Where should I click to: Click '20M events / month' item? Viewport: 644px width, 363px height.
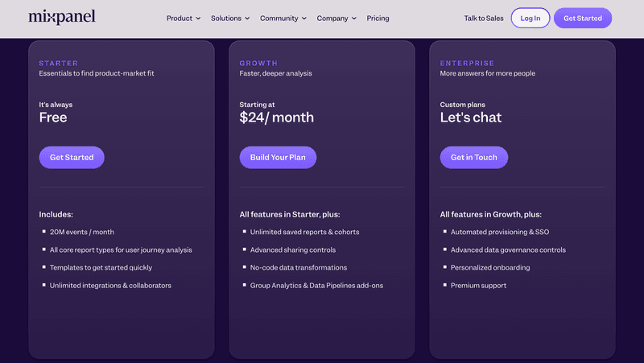[x=82, y=232]
